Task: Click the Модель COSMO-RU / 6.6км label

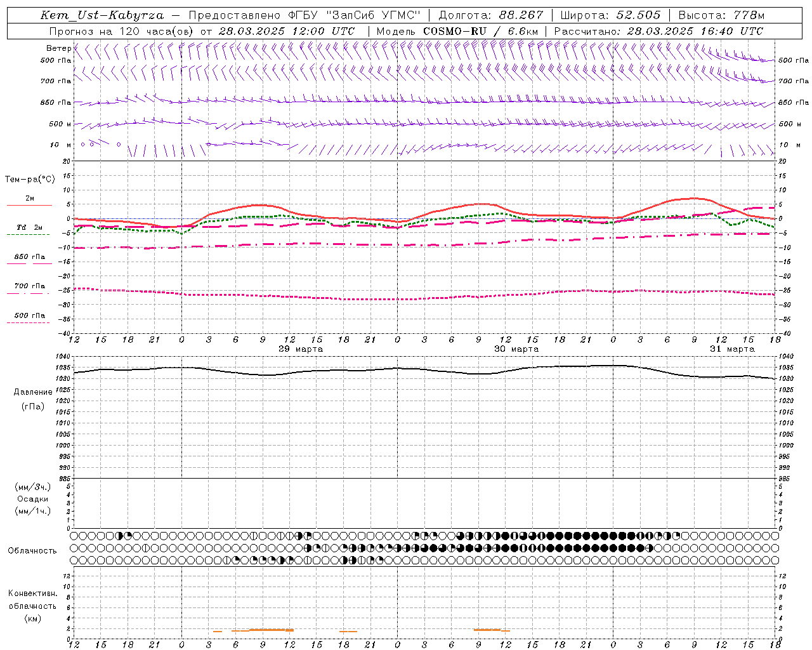Action: click(x=457, y=31)
